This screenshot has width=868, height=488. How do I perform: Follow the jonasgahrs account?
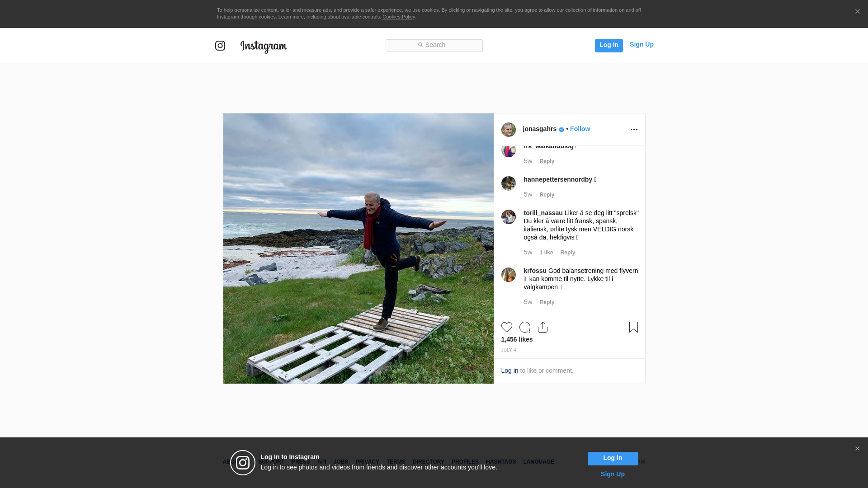pos(580,129)
